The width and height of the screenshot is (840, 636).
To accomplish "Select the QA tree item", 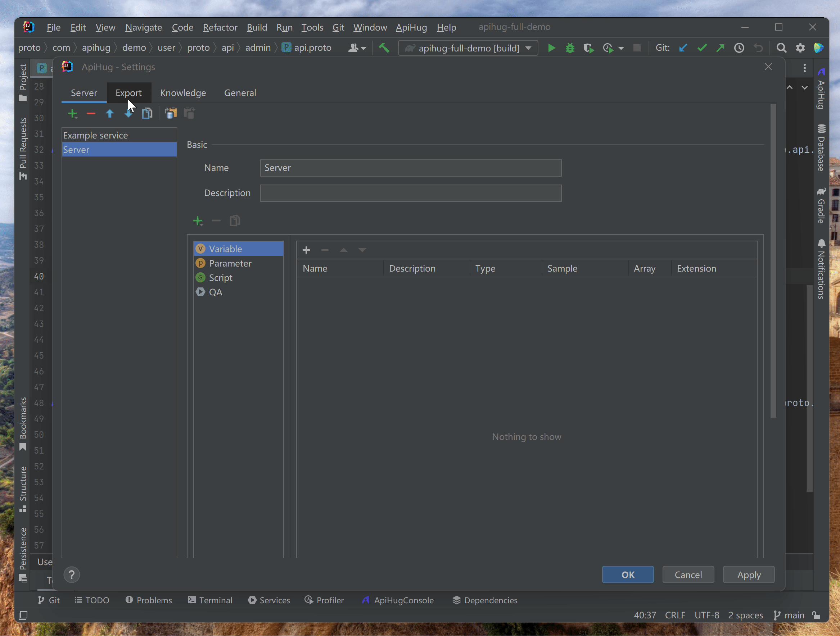I will point(215,291).
